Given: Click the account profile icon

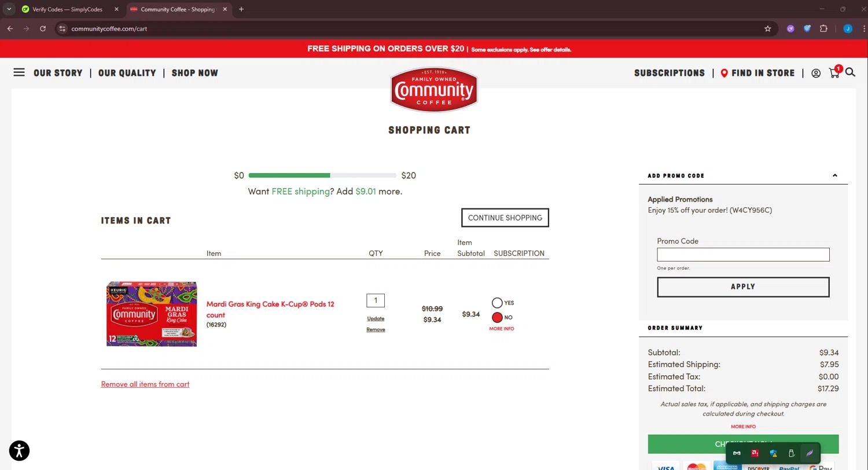Looking at the screenshot, I should pyautogui.click(x=816, y=73).
